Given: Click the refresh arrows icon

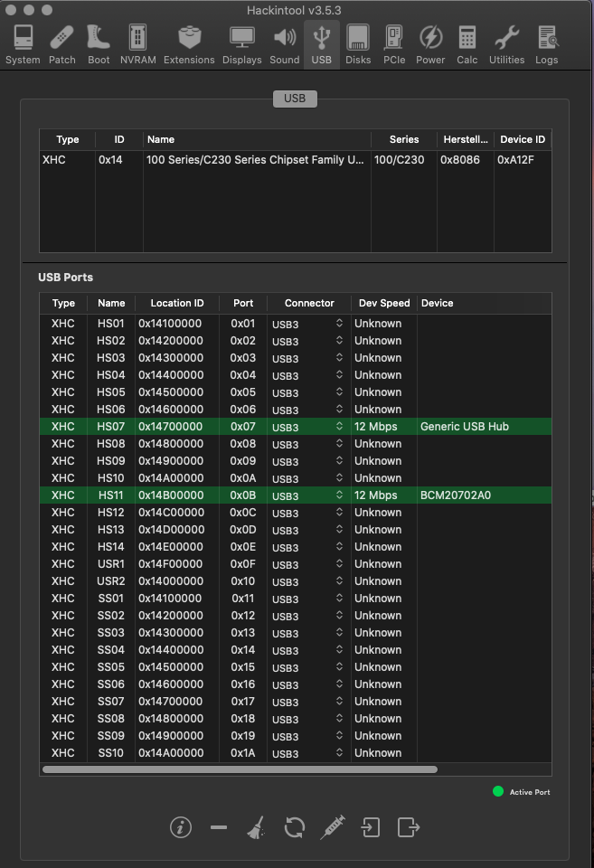Looking at the screenshot, I should (x=295, y=827).
